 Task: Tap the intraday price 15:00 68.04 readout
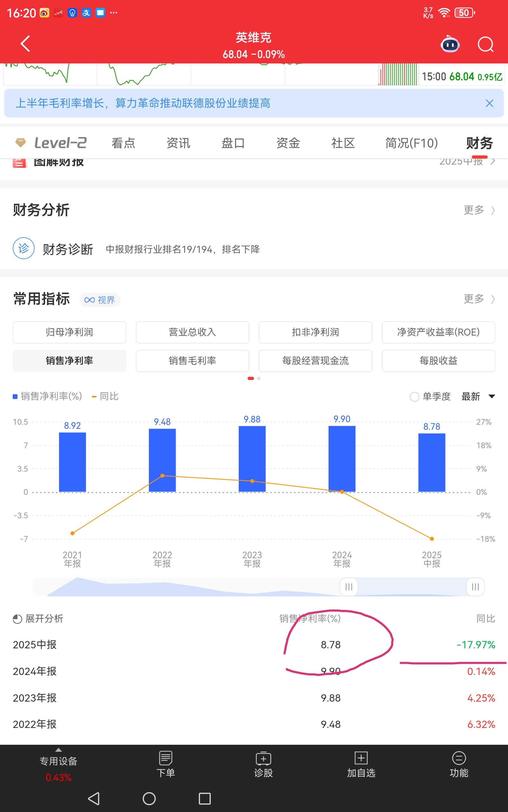(462, 76)
